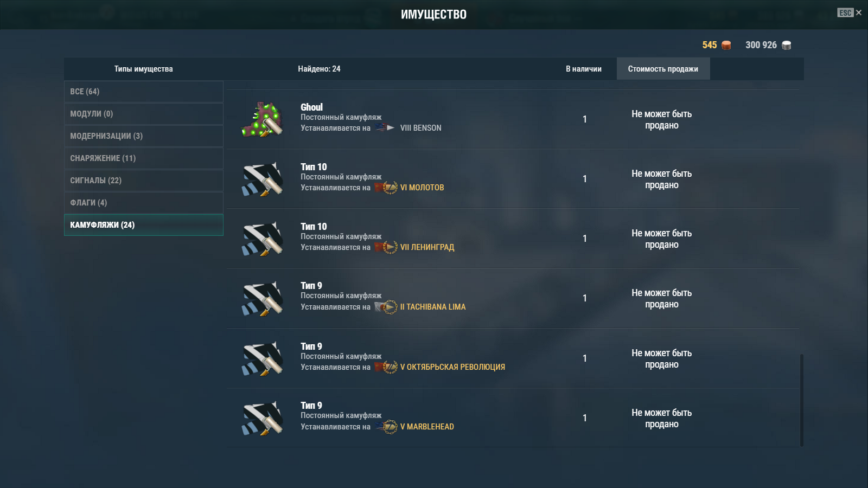Open the СНАРЯЖЕНИЕ (11) category
The width and height of the screenshot is (868, 488).
(x=144, y=158)
